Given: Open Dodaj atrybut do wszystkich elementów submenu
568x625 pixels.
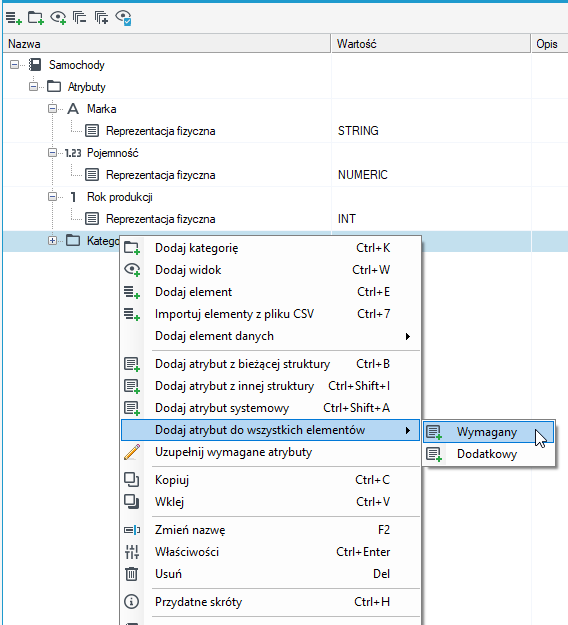Looking at the screenshot, I should point(271,430).
